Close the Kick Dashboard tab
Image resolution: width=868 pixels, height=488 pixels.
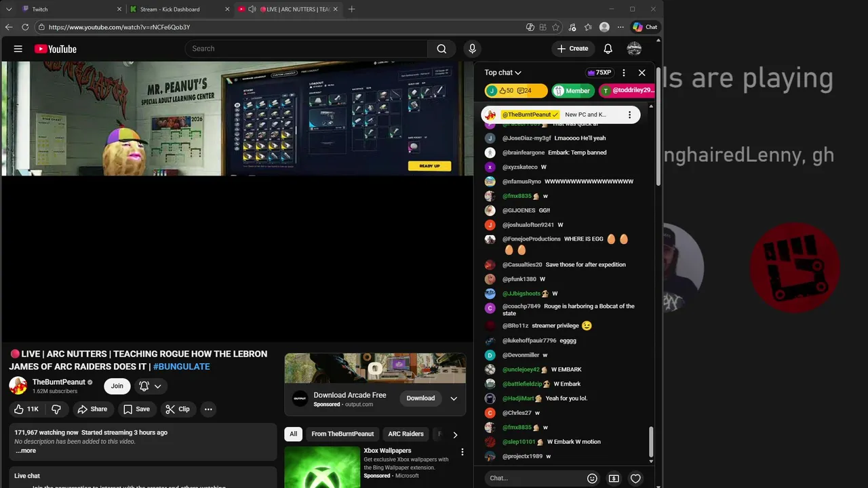coord(227,9)
